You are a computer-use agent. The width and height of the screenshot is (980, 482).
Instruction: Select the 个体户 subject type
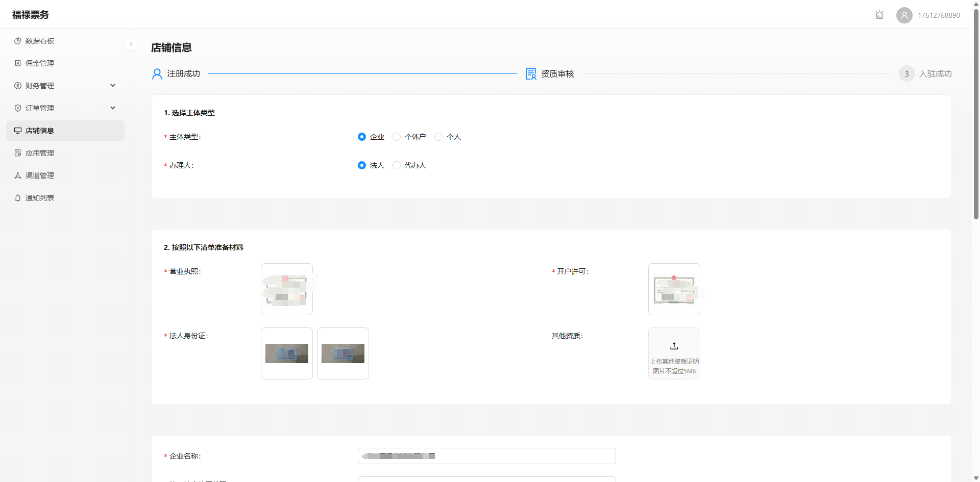coord(397,137)
